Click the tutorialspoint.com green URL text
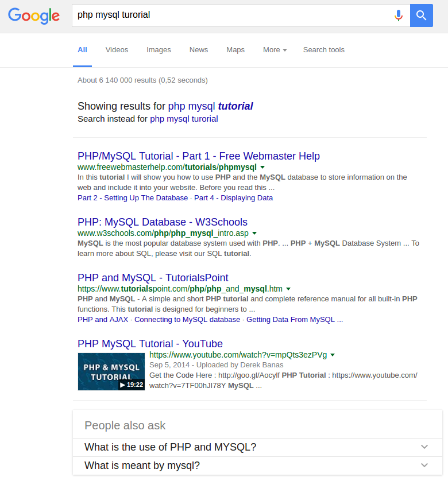The image size is (448, 481). click(x=180, y=289)
